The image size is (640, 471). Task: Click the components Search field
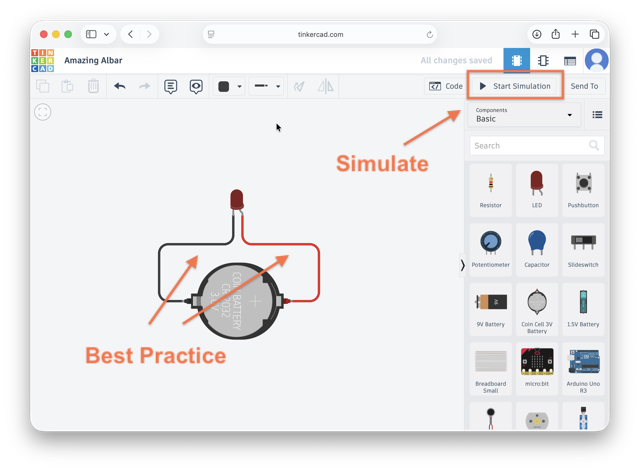[x=536, y=146]
